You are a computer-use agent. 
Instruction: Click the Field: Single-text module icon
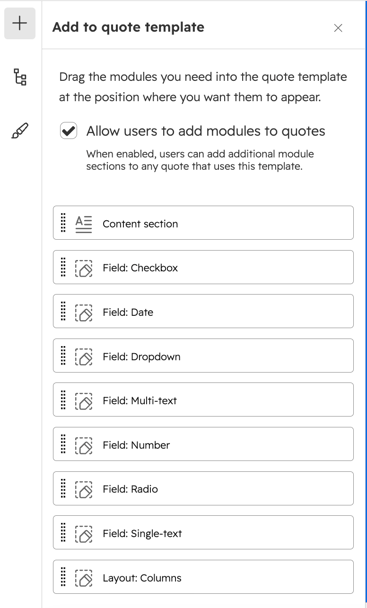coord(83,534)
